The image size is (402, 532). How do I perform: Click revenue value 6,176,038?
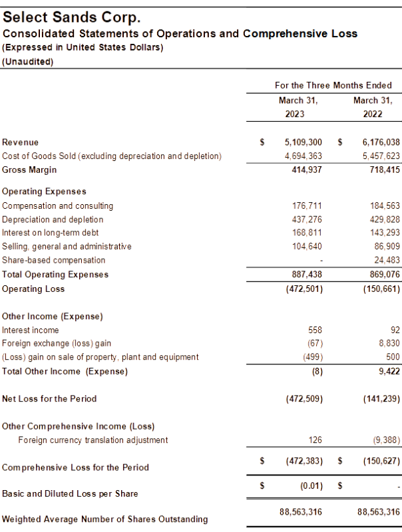coord(381,142)
